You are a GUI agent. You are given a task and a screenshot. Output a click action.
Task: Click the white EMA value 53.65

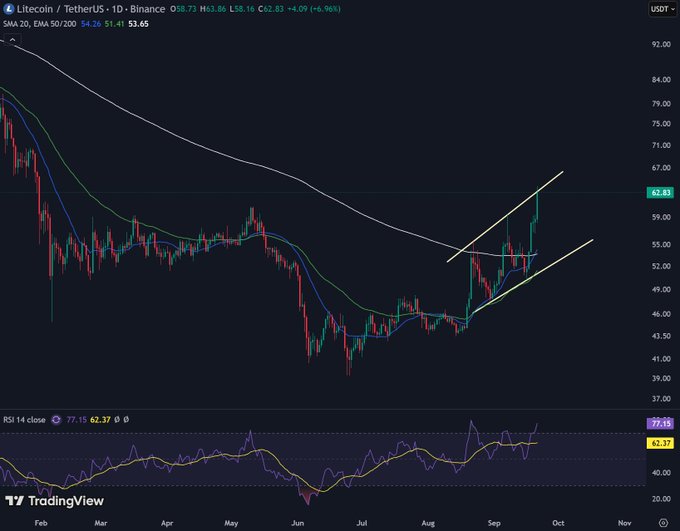click(x=138, y=24)
